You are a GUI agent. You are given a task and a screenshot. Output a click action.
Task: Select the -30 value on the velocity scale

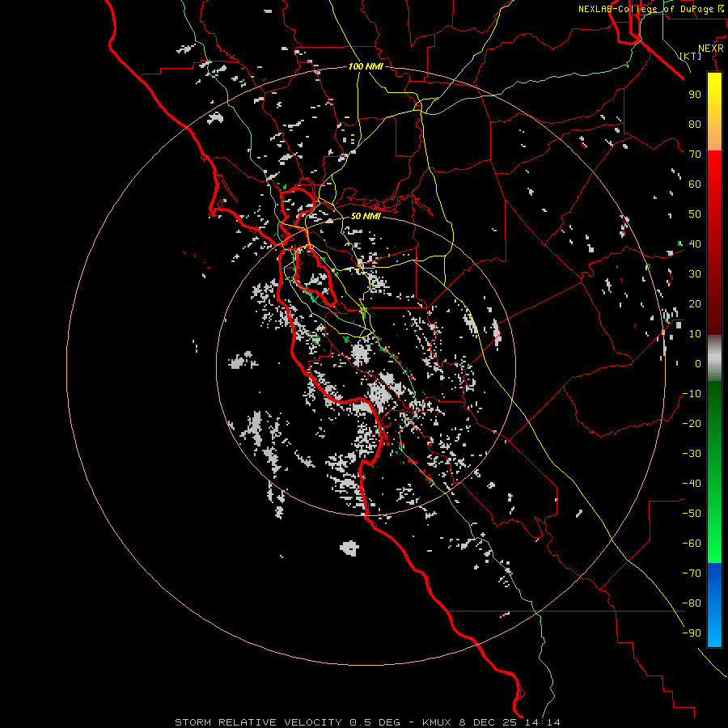[x=692, y=454]
